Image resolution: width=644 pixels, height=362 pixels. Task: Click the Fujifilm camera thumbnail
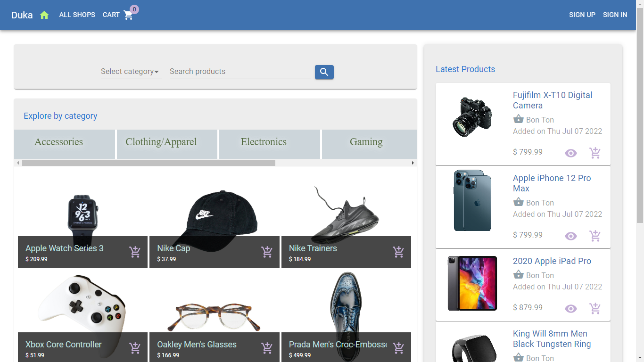point(472,117)
